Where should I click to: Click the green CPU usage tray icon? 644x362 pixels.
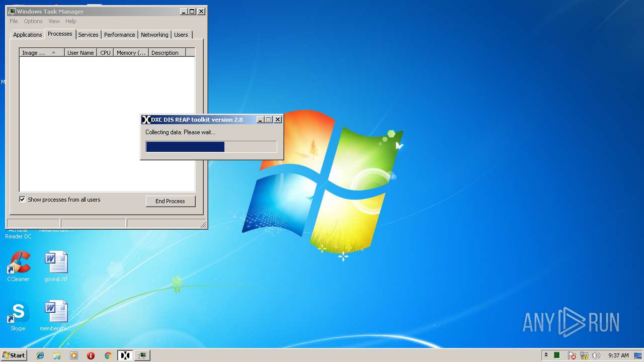tap(557, 355)
